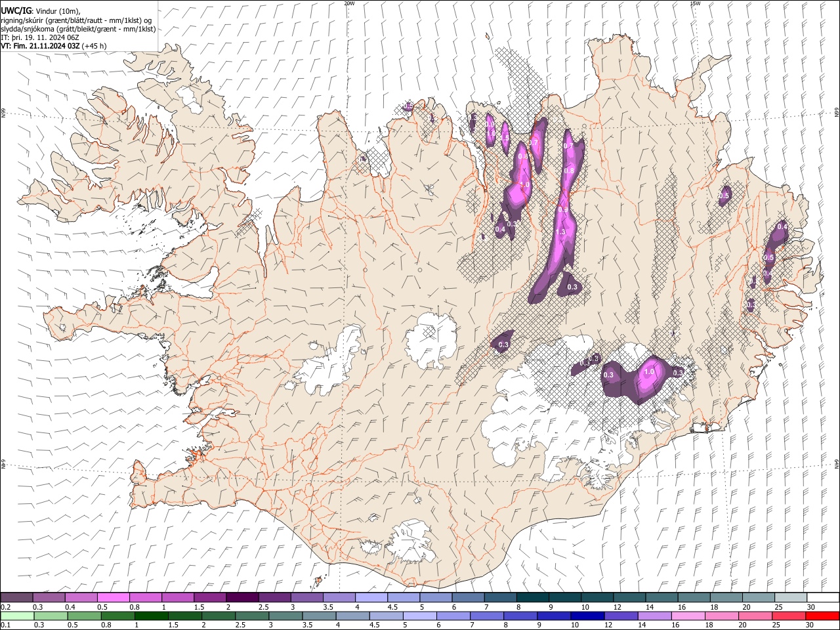The height and width of the screenshot is (630, 840).
Task: Click the bright pink 0.5–0.8 snow scale swatch
Action: (x=113, y=597)
